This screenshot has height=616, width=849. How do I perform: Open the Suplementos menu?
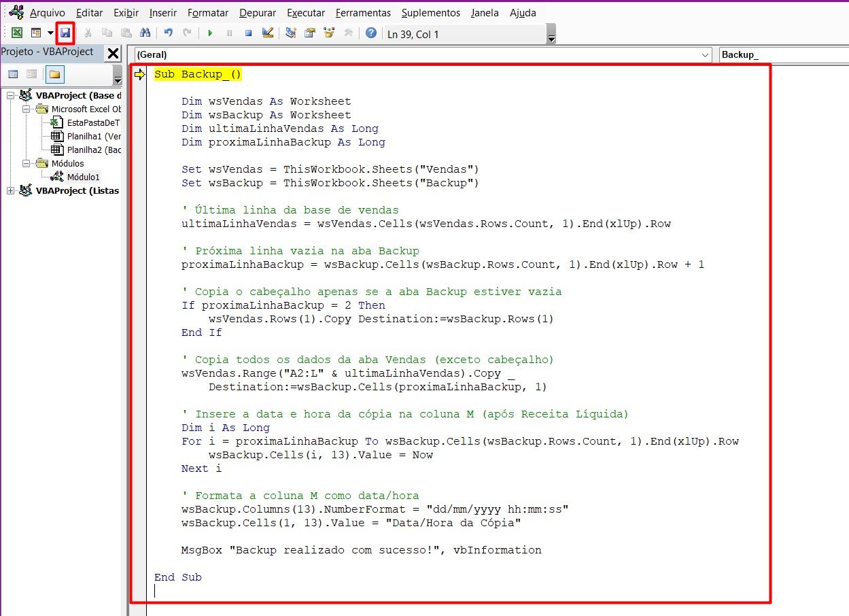pos(430,13)
